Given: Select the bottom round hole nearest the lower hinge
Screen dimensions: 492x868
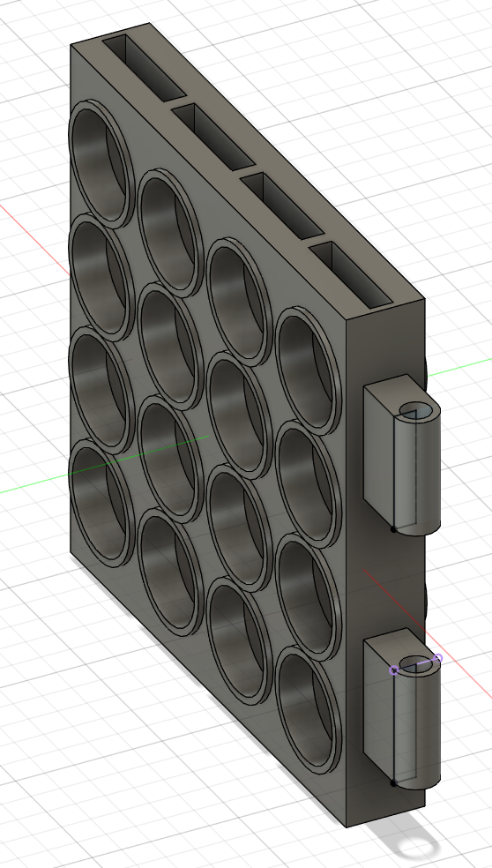Looking at the screenshot, I should 309,710.
